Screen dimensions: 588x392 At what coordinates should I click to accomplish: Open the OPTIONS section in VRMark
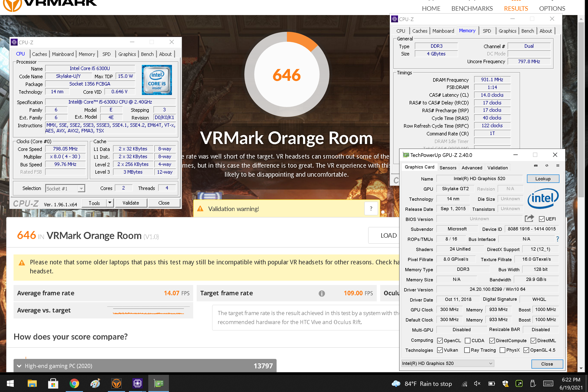552,9
